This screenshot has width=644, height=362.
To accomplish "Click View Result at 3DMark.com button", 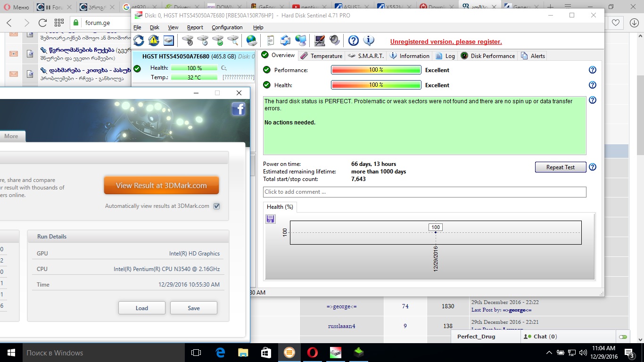I will [161, 185].
